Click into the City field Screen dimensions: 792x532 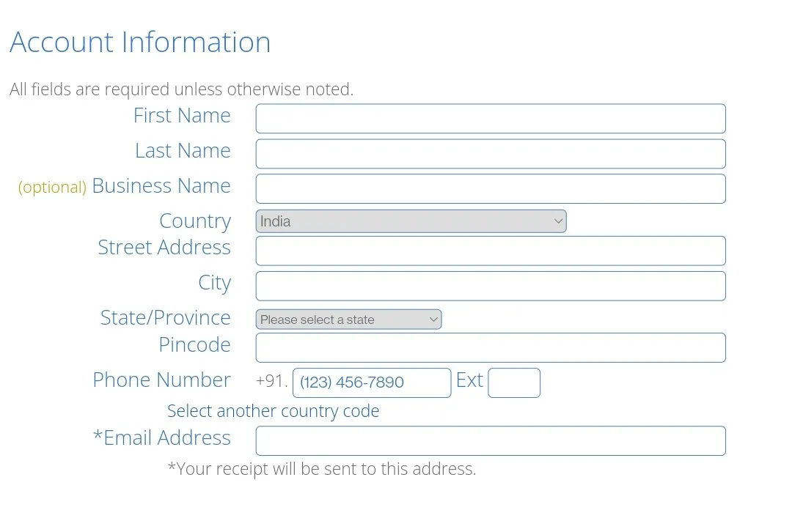point(491,287)
